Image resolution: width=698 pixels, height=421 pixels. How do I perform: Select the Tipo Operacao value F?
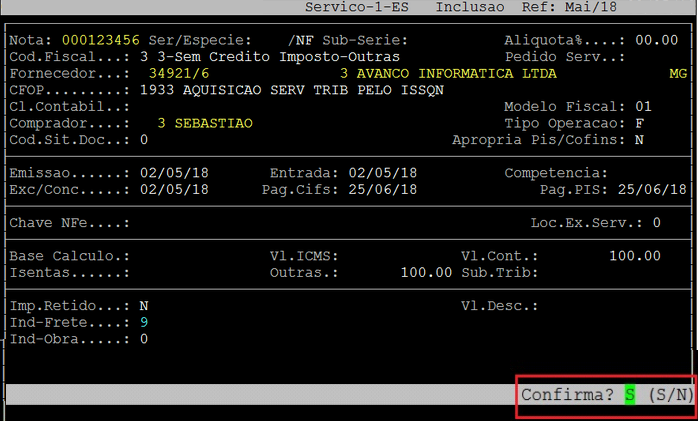(x=638, y=123)
